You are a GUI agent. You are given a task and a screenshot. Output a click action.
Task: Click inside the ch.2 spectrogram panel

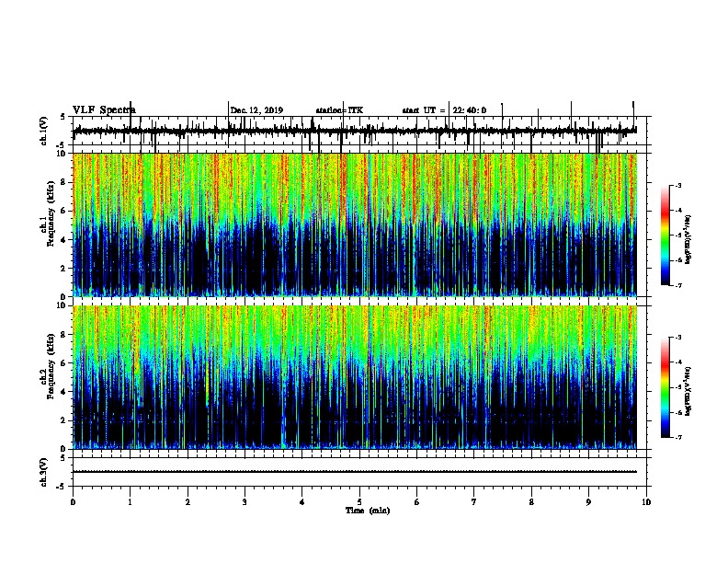(355, 377)
